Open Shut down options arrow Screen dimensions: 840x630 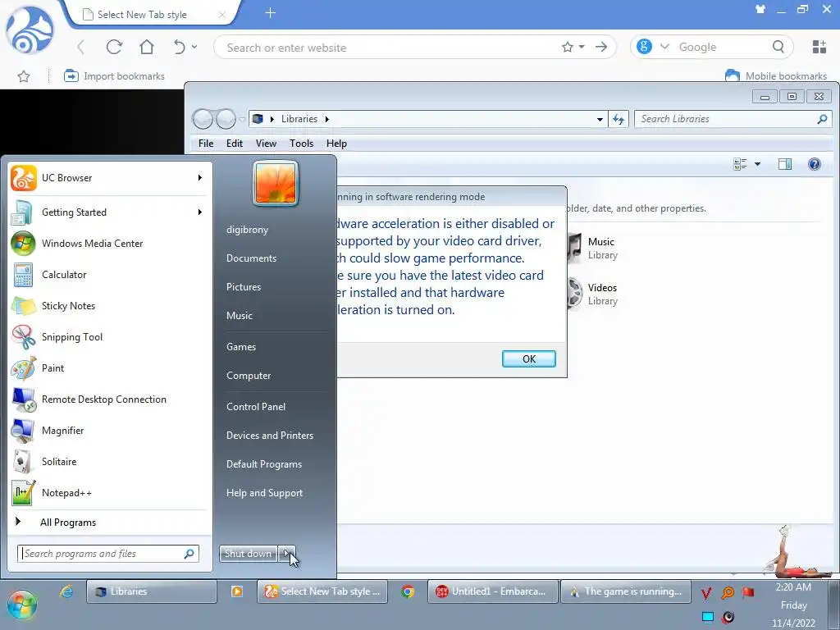coord(287,554)
